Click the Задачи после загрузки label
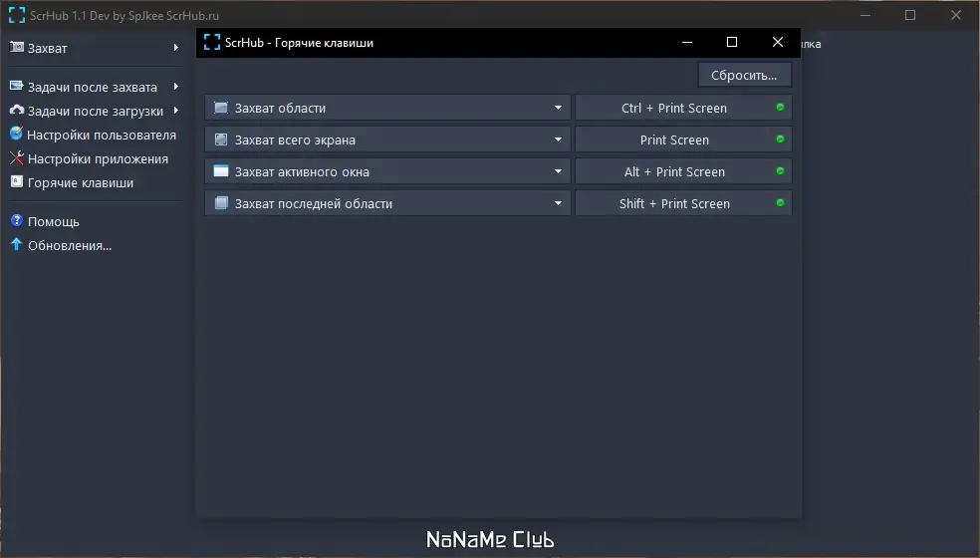 click(96, 112)
